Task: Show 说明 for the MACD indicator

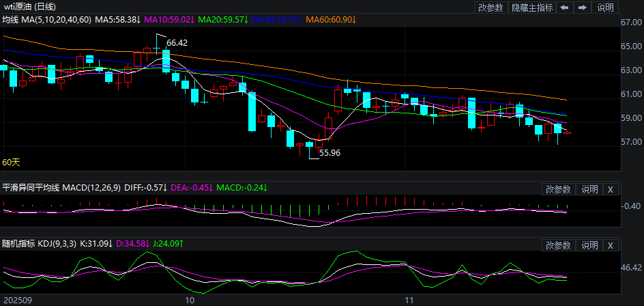Action: click(589, 189)
